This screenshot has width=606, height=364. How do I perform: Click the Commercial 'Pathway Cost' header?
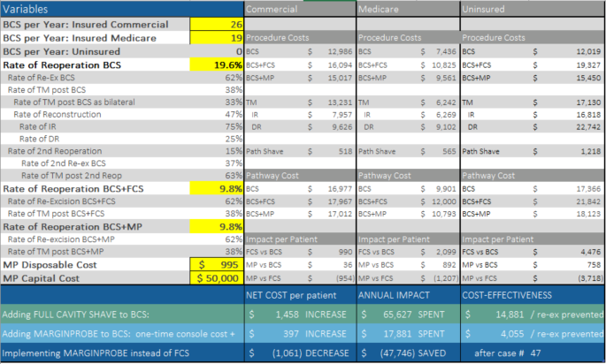(x=300, y=176)
